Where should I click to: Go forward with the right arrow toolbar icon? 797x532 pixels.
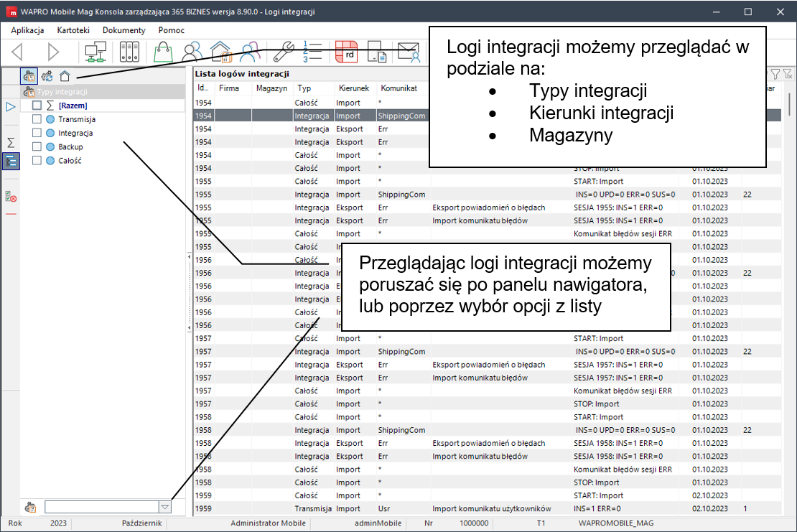(x=53, y=52)
